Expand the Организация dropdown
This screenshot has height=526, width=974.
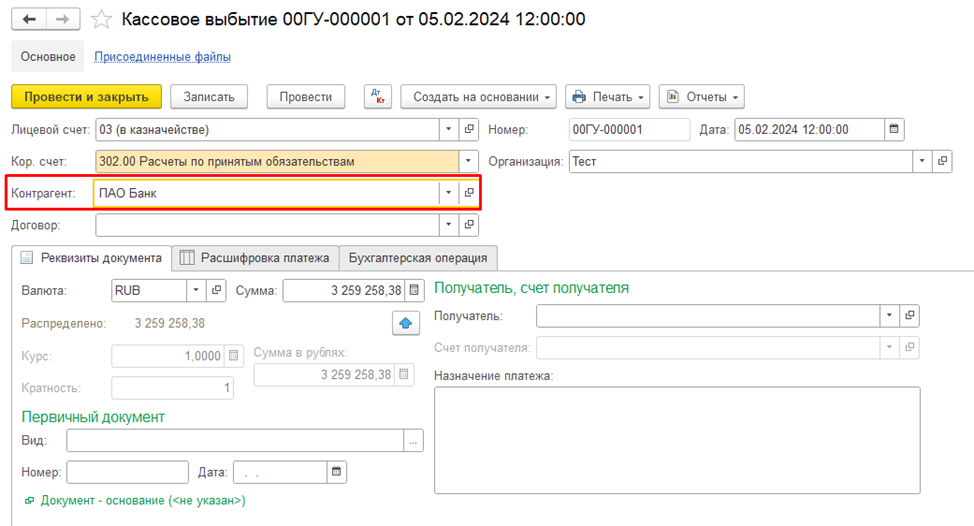pos(922,161)
